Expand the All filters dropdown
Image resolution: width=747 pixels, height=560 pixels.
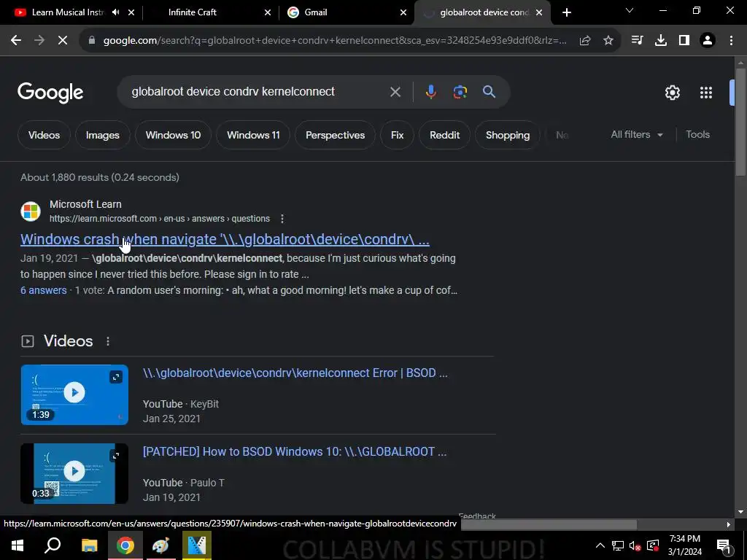tap(637, 135)
